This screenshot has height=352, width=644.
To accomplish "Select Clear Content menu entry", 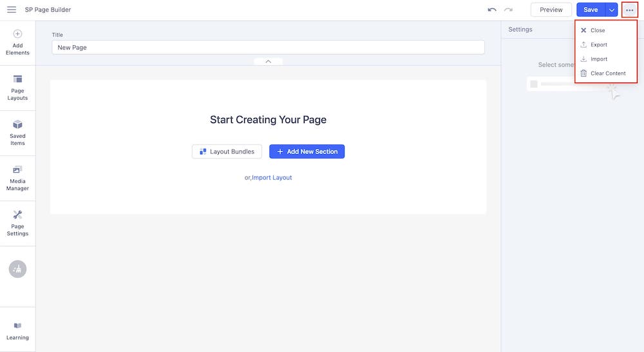I will tap(607, 73).
